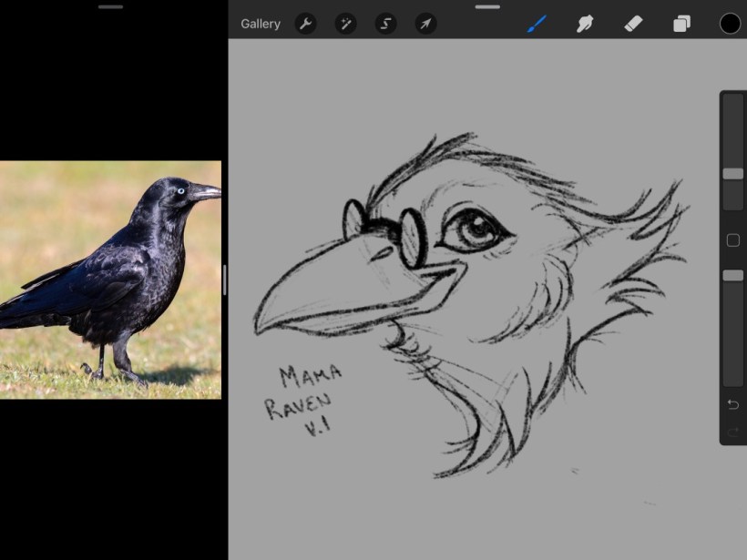This screenshot has width=747, height=560.
Task: Tap the square Modify button on sidebar
Action: 732,240
